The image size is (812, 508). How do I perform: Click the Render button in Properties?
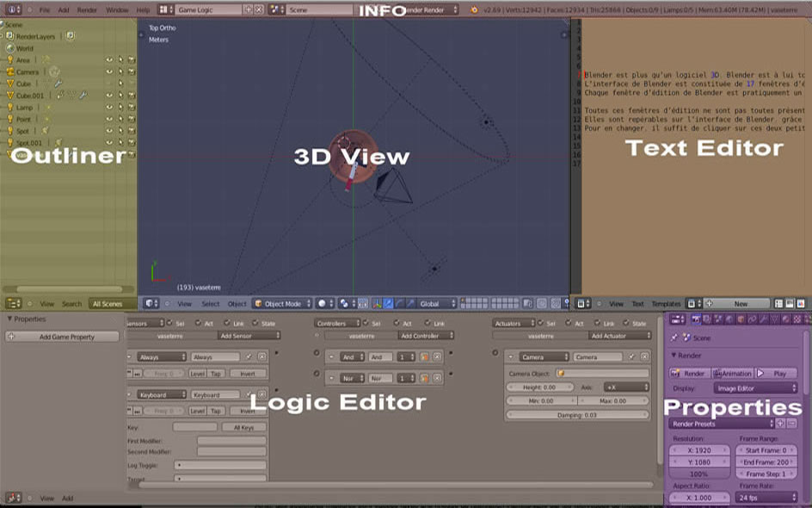[x=689, y=373]
